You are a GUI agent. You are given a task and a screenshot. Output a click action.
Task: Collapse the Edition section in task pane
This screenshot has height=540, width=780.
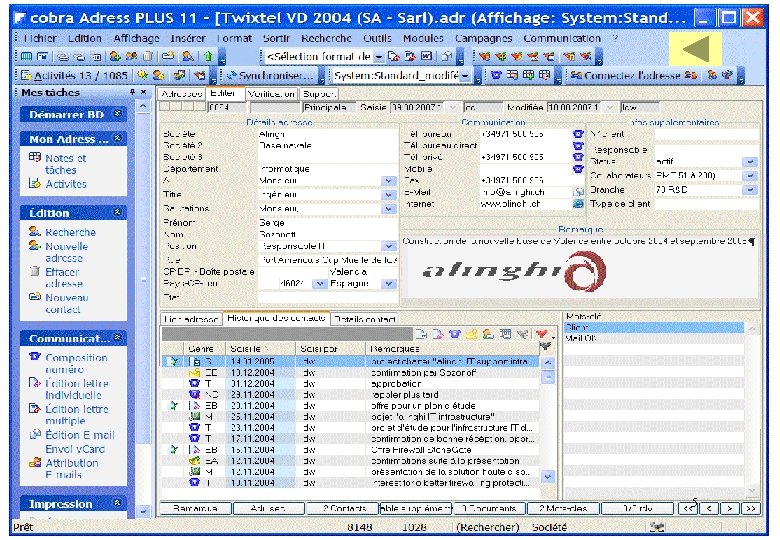pyautogui.click(x=117, y=212)
